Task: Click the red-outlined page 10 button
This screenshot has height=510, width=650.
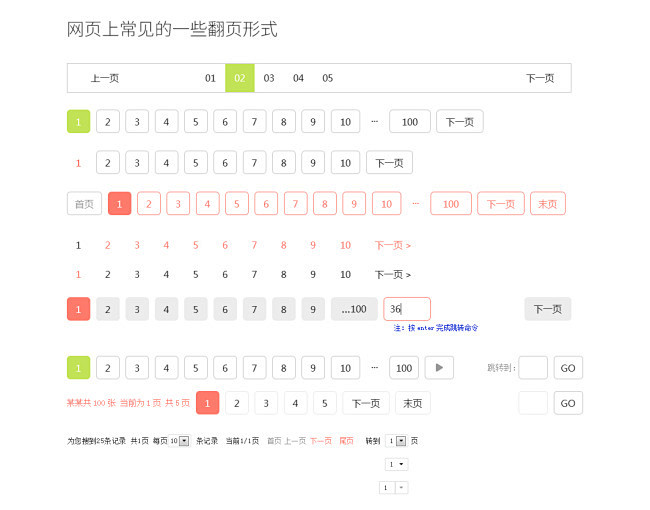Action: (x=386, y=204)
